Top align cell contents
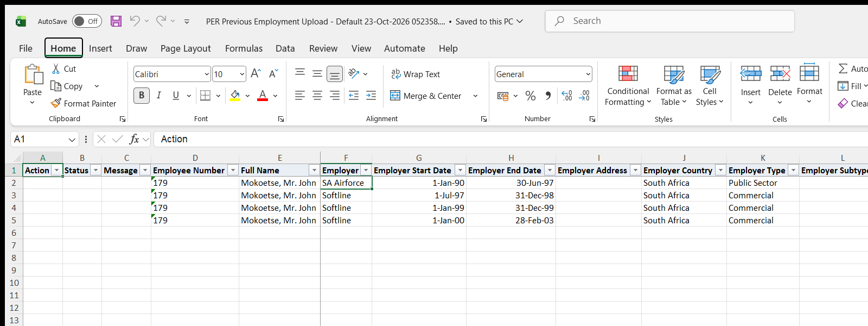868x326 pixels. 300,73
